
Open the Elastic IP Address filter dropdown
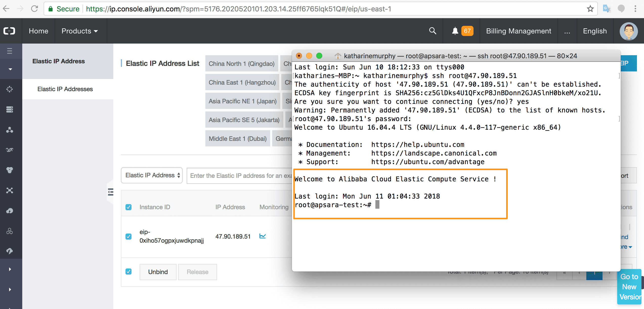click(x=152, y=175)
